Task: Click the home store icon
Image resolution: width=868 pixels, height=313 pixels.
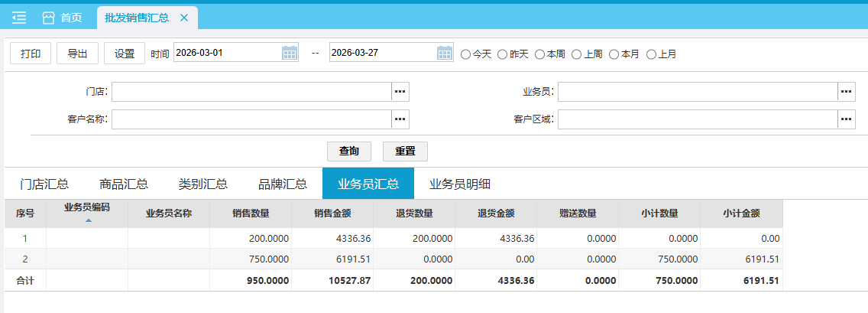Action: (49, 18)
